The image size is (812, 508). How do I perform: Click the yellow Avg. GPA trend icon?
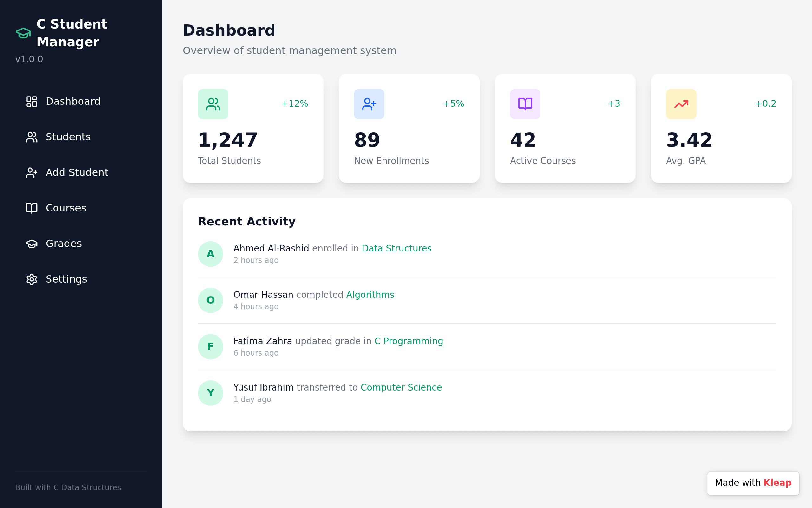coord(681,104)
